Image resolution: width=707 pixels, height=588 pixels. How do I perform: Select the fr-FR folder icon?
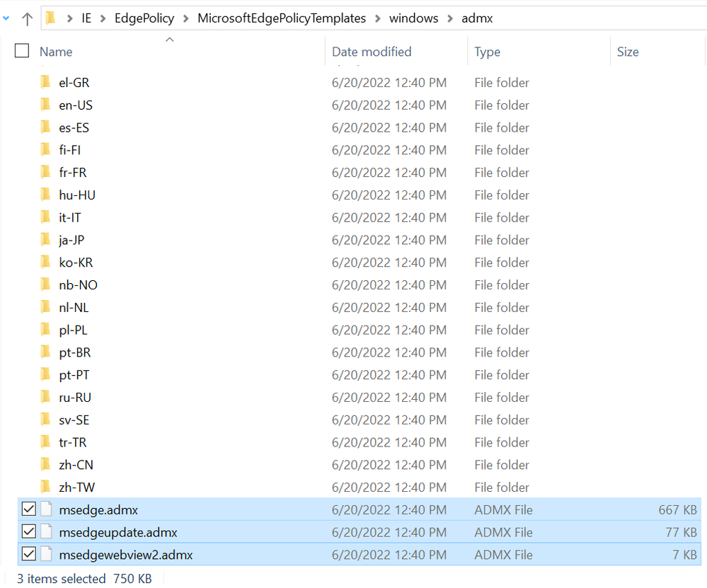pyautogui.click(x=45, y=172)
